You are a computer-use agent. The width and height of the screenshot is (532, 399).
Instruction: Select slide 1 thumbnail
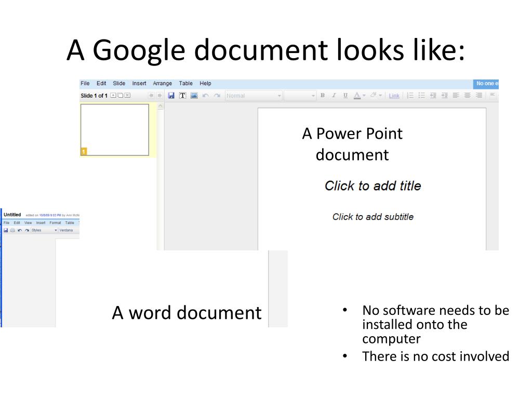click(115, 129)
